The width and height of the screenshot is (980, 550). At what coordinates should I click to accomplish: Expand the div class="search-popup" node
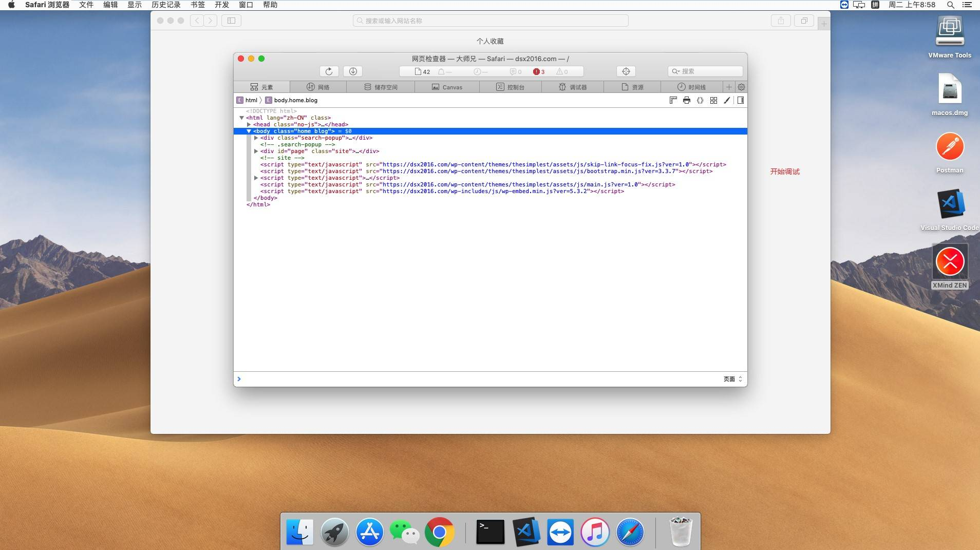click(x=256, y=138)
